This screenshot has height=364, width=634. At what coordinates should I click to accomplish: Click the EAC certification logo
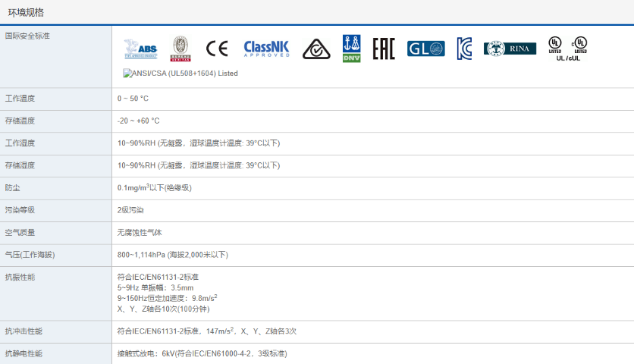click(x=384, y=49)
